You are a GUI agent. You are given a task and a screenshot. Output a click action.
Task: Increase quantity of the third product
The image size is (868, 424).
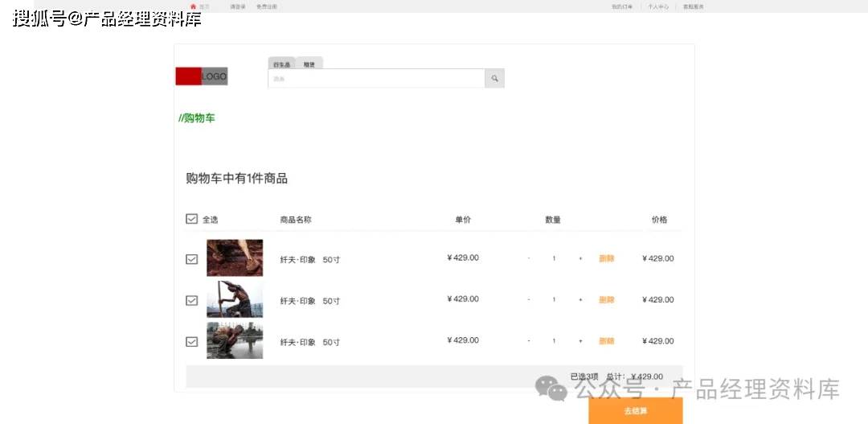tap(580, 341)
